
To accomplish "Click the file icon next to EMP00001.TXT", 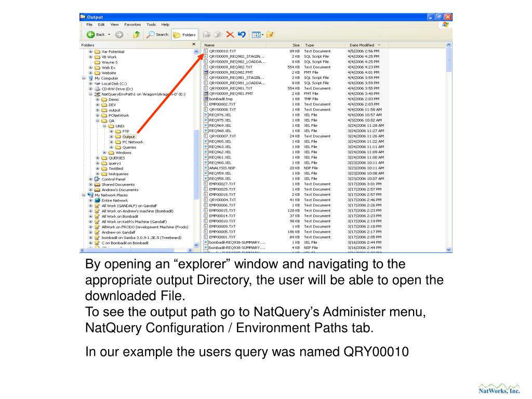I will 206,237.
